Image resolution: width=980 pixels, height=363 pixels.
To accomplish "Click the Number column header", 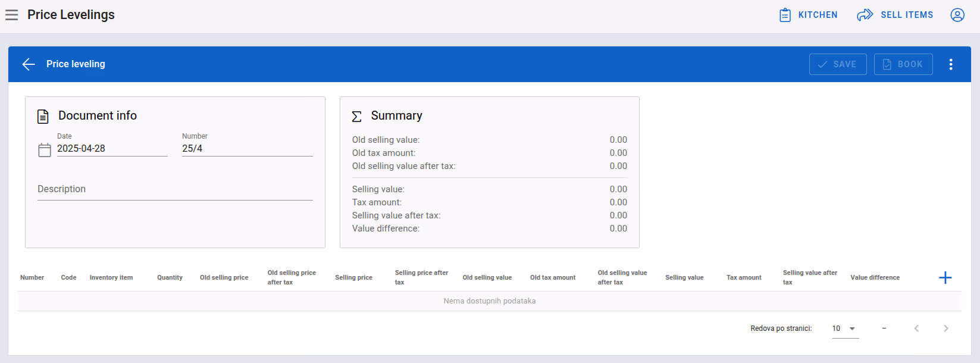I will [x=32, y=277].
